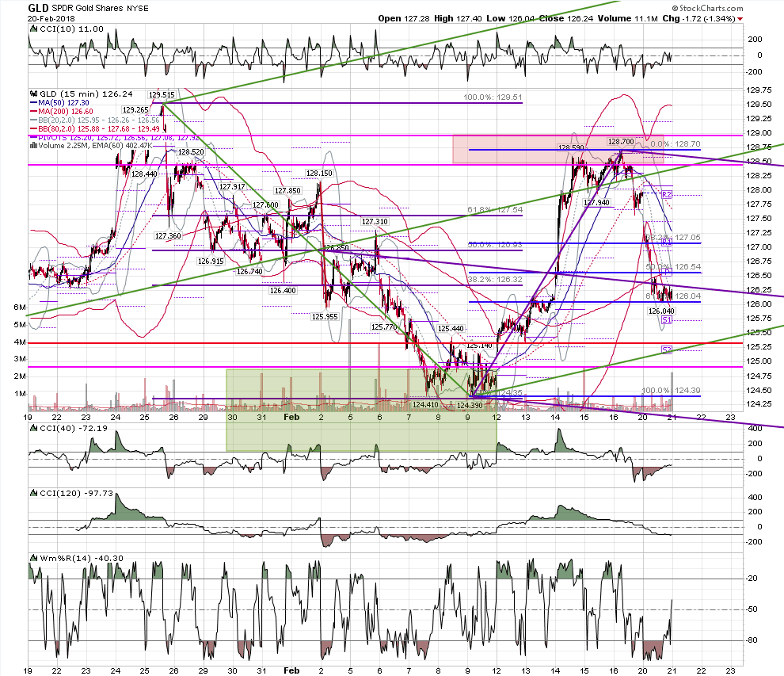The image size is (784, 676).
Task: Click the 124.410 price label
Action: tap(425, 404)
